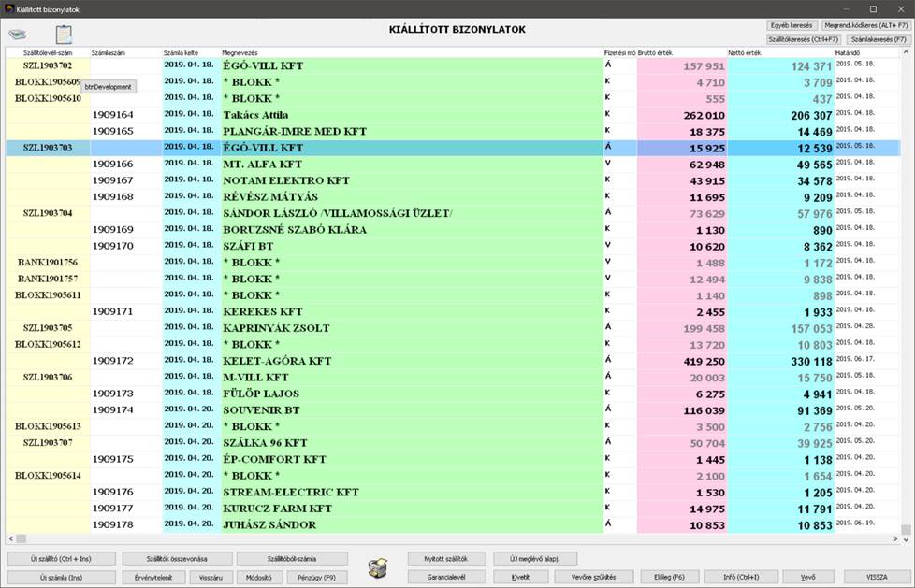Click the scanner icon in the top toolbar
The height and width of the screenshot is (588, 915).
coord(18,35)
